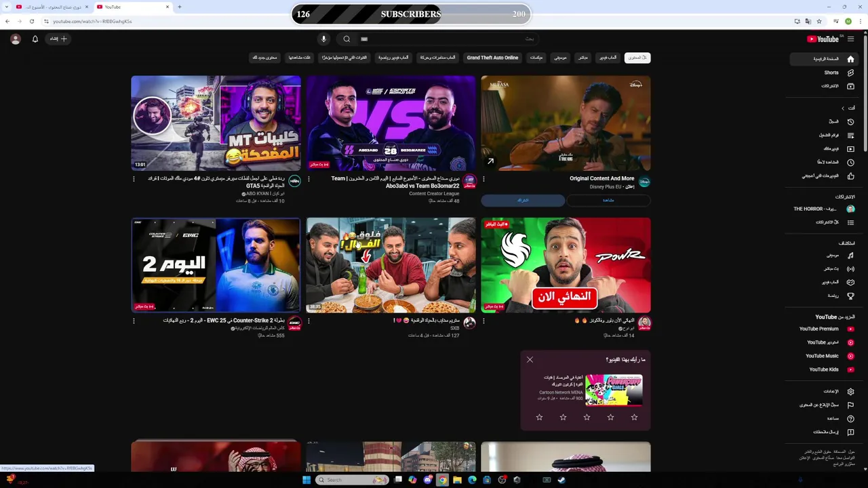Reload the page with browser refresh button
This screenshot has height=488, width=868.
(31, 21)
